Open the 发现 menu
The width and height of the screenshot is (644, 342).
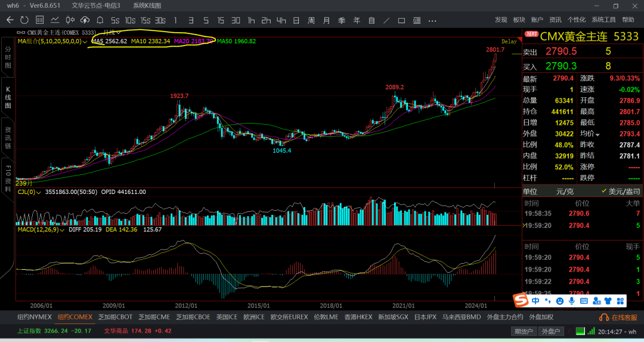(501, 20)
